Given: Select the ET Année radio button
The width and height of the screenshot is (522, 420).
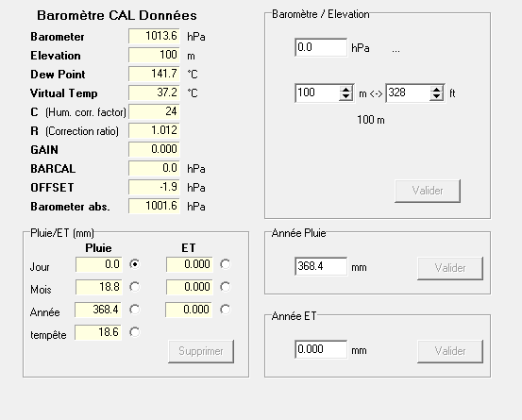Looking at the screenshot, I should 225,310.
